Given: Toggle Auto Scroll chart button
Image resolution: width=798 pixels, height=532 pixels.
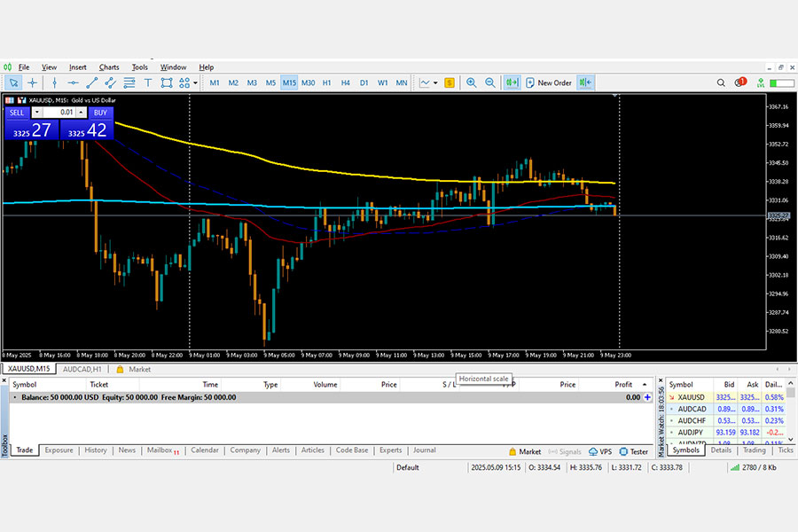Looking at the screenshot, I should coord(512,82).
